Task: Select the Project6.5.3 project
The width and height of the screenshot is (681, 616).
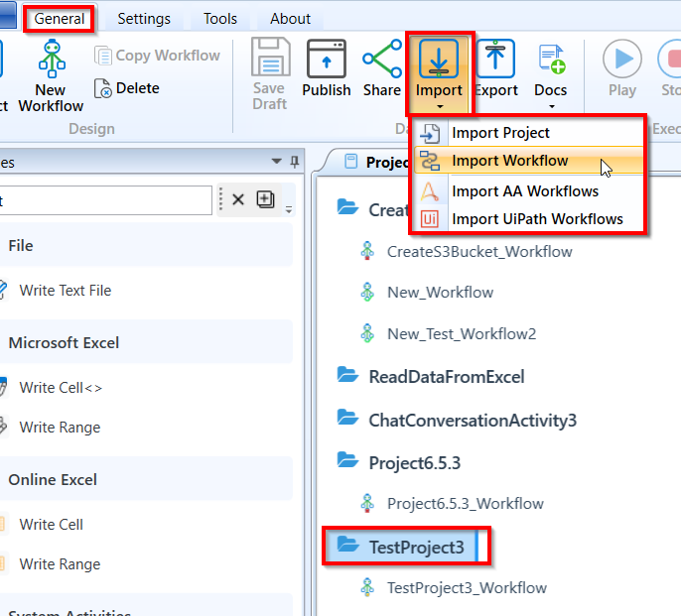Action: pos(414,463)
